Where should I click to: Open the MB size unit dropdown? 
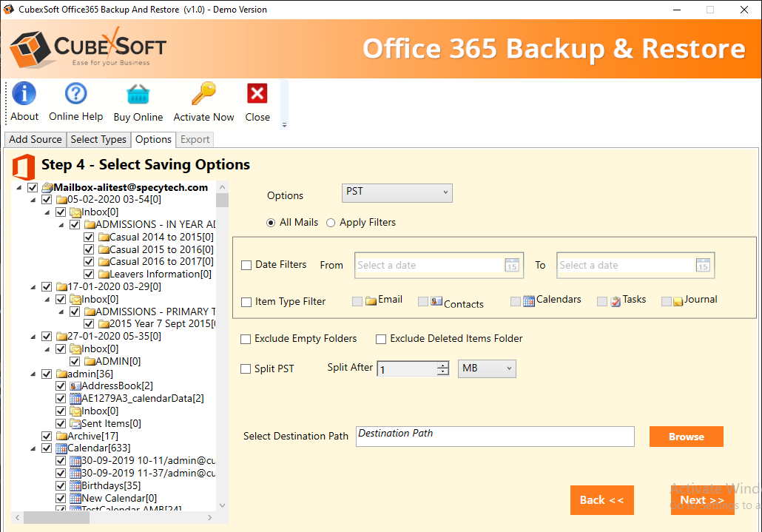[487, 368]
